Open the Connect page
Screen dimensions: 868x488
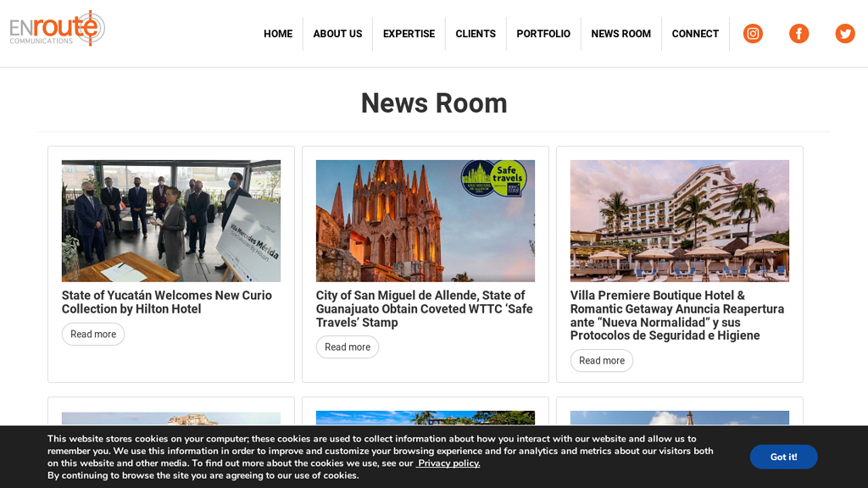coord(695,34)
